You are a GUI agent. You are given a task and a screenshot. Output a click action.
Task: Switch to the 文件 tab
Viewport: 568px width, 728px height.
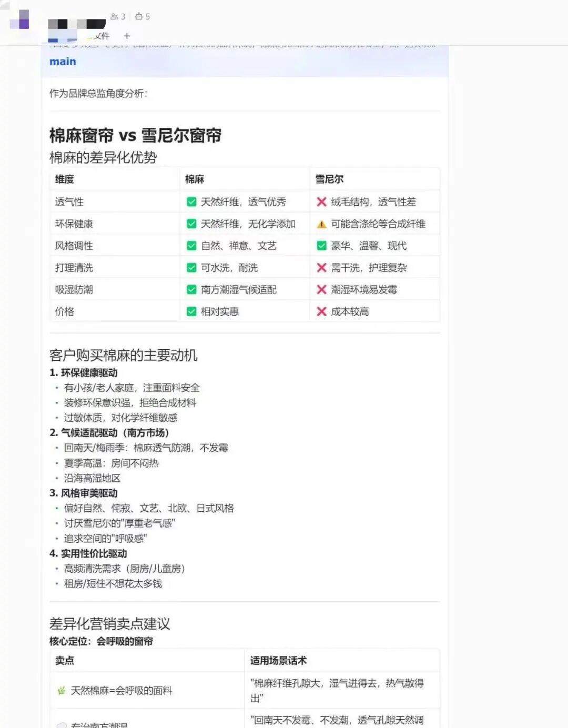point(102,36)
